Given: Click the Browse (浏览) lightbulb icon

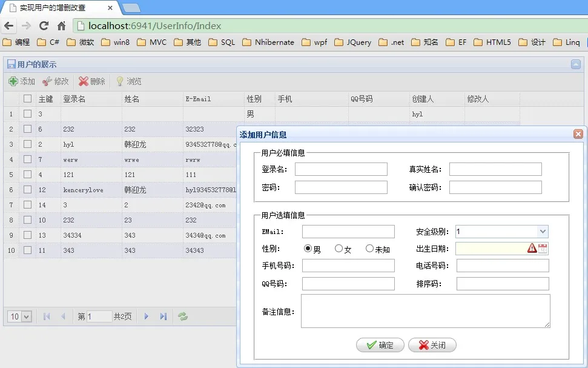Looking at the screenshot, I should pos(120,81).
